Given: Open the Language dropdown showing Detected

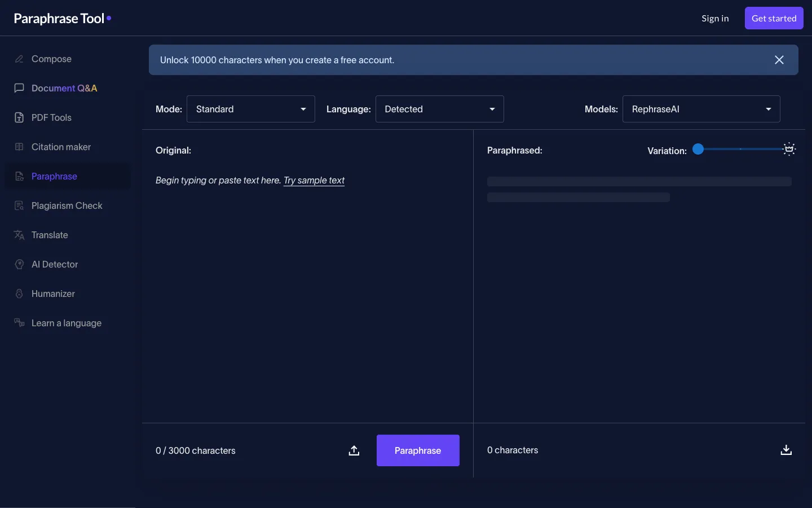Looking at the screenshot, I should click(x=440, y=109).
